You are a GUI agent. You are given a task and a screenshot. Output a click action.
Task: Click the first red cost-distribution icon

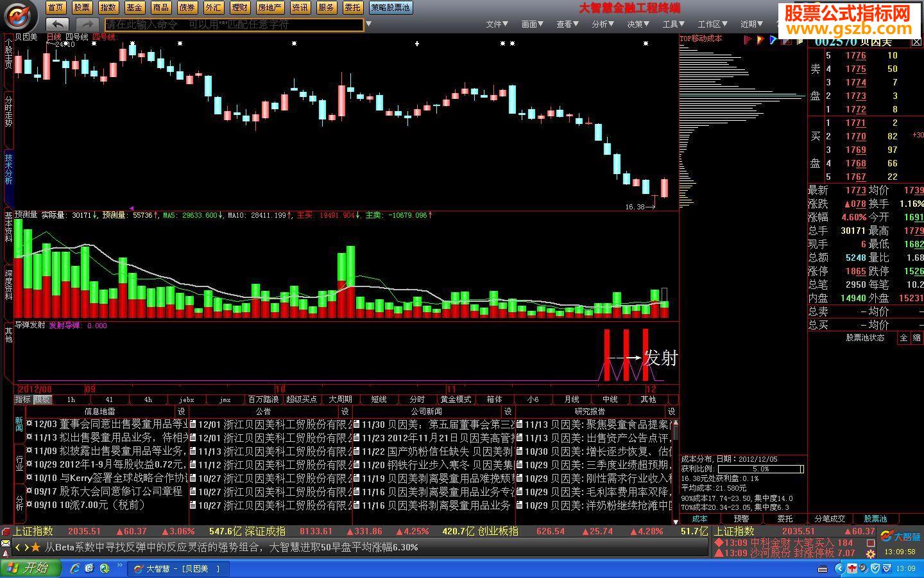pos(748,40)
